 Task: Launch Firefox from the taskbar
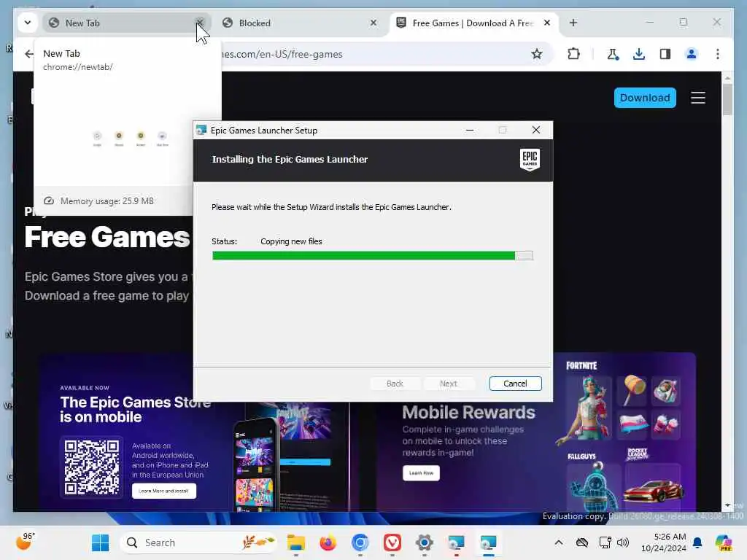click(328, 542)
